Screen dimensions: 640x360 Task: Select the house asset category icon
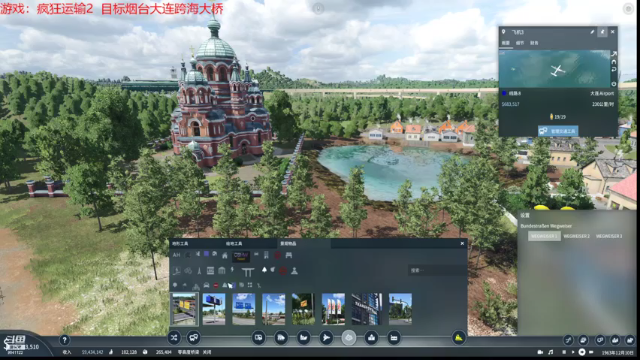pos(224,256)
